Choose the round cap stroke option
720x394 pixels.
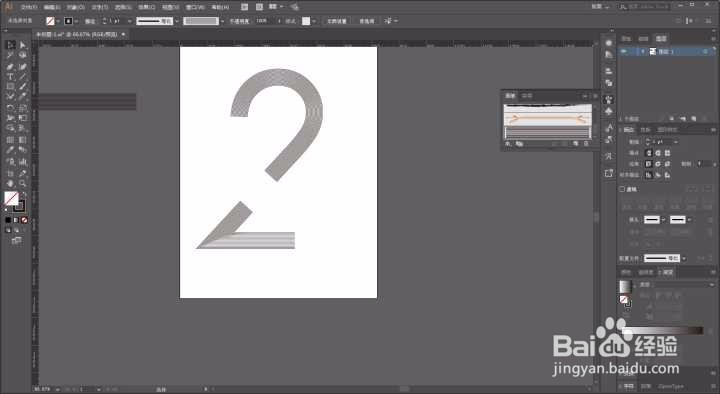coord(658,153)
